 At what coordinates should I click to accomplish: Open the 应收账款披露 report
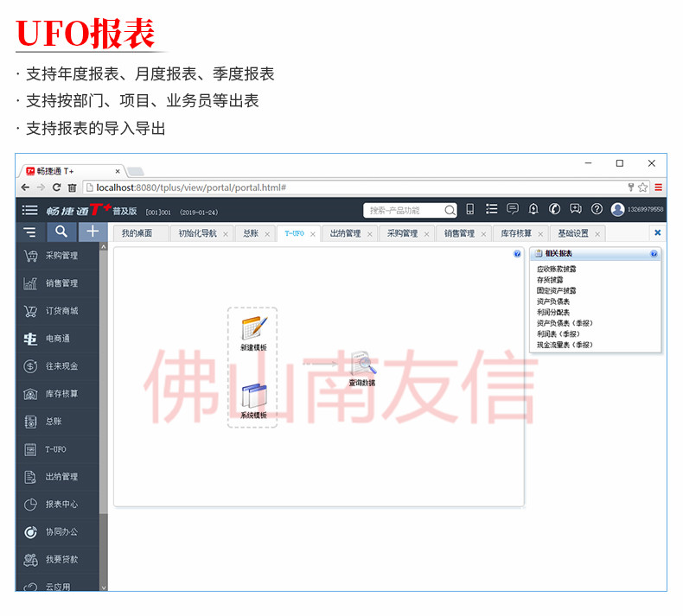click(556, 269)
